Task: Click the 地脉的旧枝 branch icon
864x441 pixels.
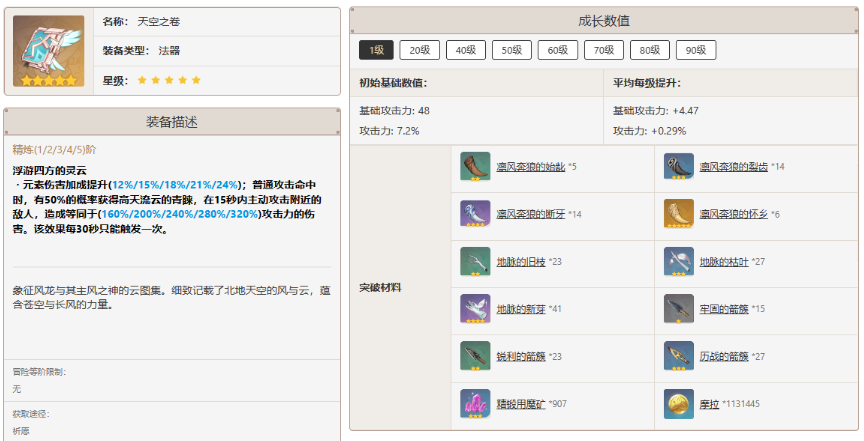Action: coord(475,262)
